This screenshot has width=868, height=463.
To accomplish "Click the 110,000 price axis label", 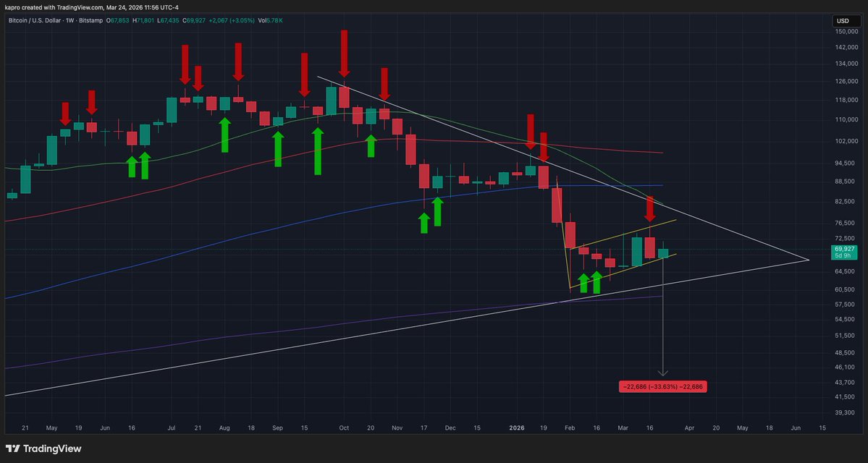I will click(x=846, y=119).
